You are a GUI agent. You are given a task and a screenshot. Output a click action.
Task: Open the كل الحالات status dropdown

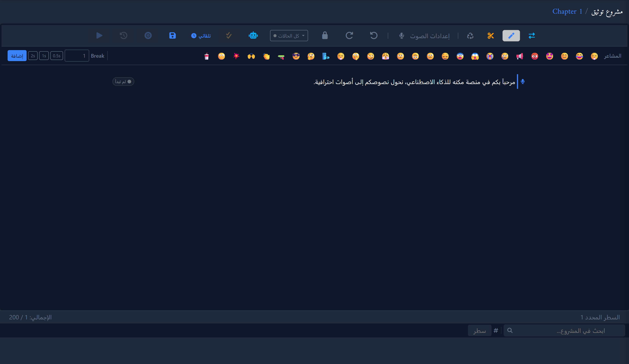pos(289,36)
